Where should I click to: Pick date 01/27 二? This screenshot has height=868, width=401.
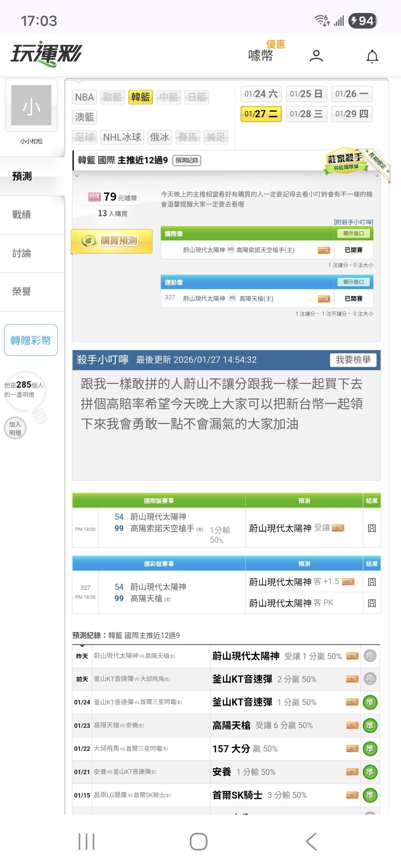tap(261, 114)
